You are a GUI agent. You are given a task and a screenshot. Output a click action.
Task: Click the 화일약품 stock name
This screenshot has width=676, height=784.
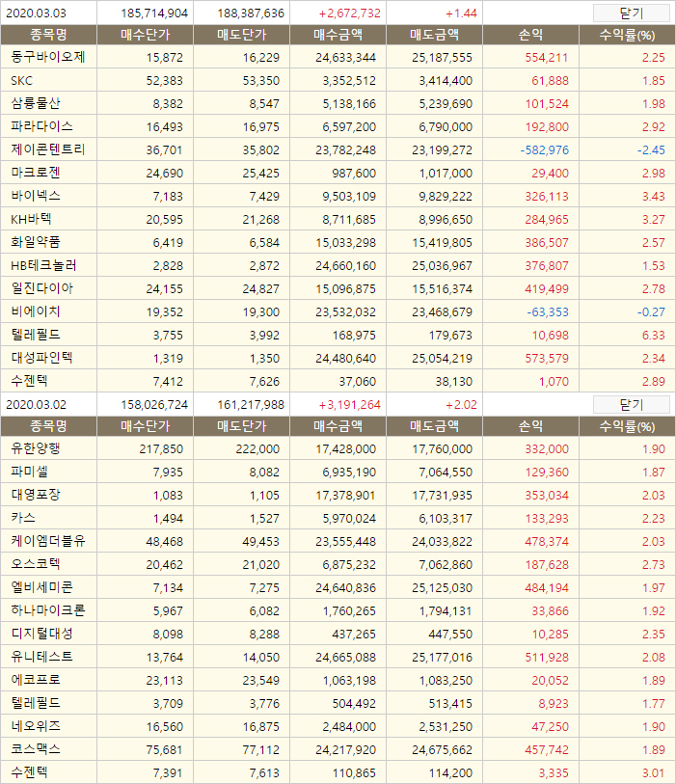point(36,242)
